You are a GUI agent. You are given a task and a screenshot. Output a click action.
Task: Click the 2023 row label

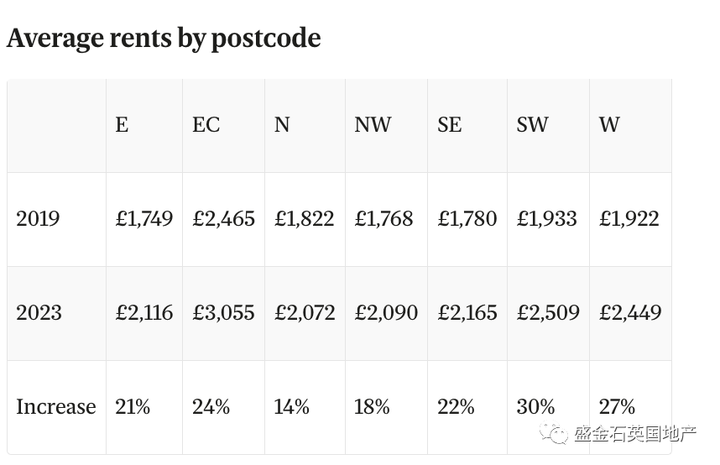tap(39, 313)
